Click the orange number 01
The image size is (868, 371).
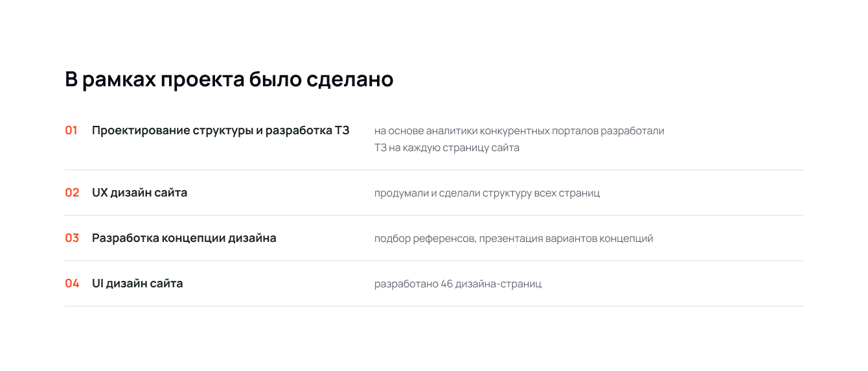(x=71, y=130)
